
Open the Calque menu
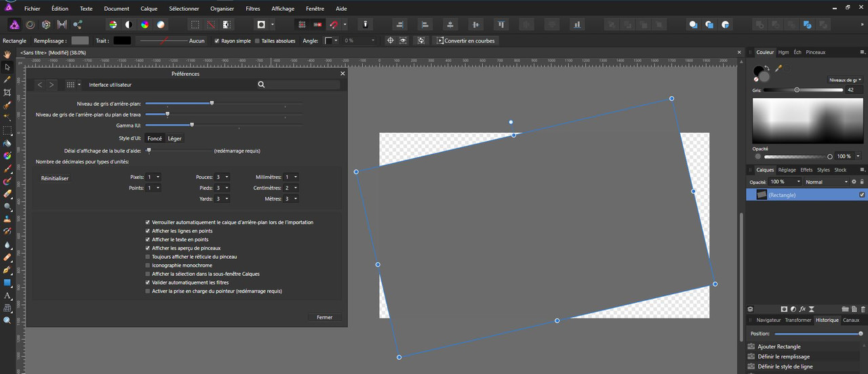149,9
